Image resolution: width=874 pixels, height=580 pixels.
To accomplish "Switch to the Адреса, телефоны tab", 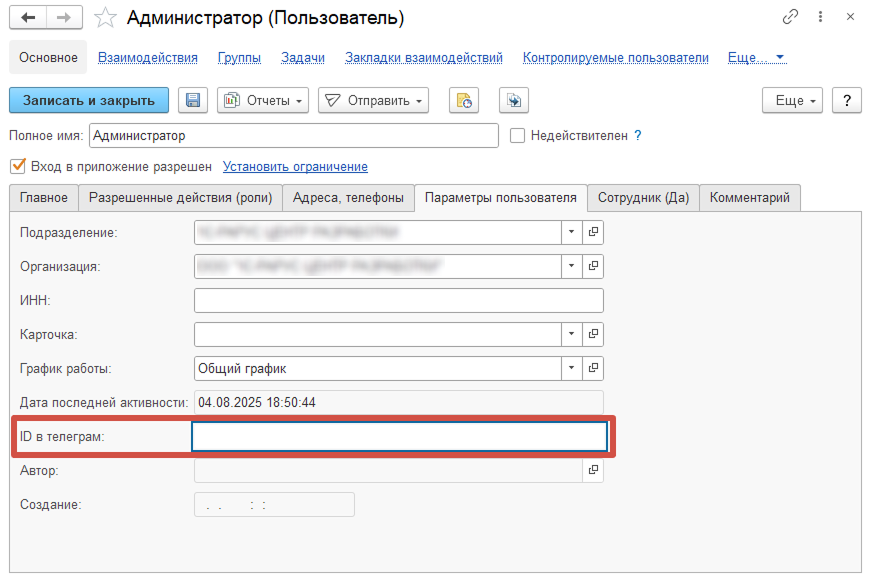I will (x=348, y=198).
